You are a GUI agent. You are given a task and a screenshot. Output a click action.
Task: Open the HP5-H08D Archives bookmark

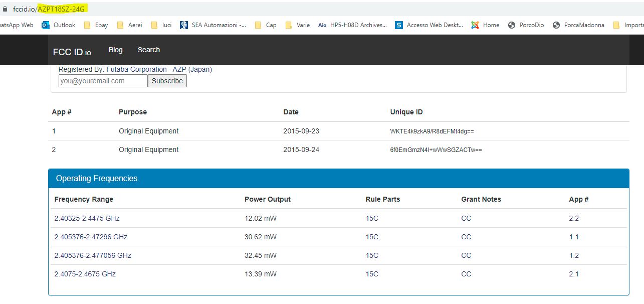point(353,25)
